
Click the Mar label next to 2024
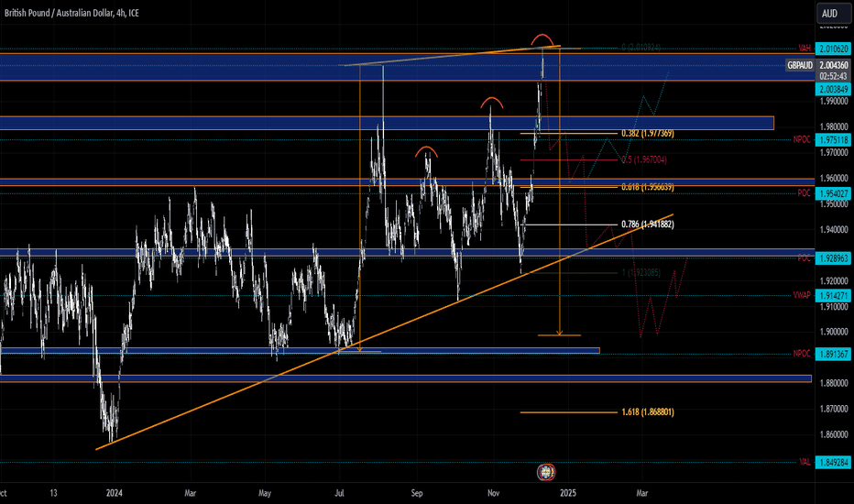(190, 493)
